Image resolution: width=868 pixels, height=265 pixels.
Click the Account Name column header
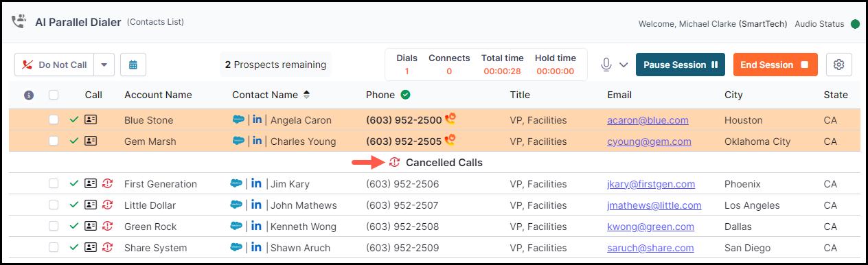(x=158, y=95)
